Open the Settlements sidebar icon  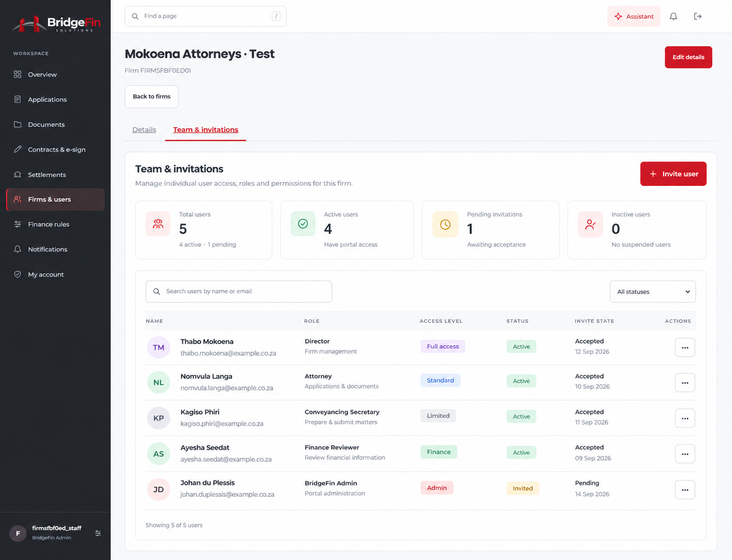pyautogui.click(x=18, y=175)
